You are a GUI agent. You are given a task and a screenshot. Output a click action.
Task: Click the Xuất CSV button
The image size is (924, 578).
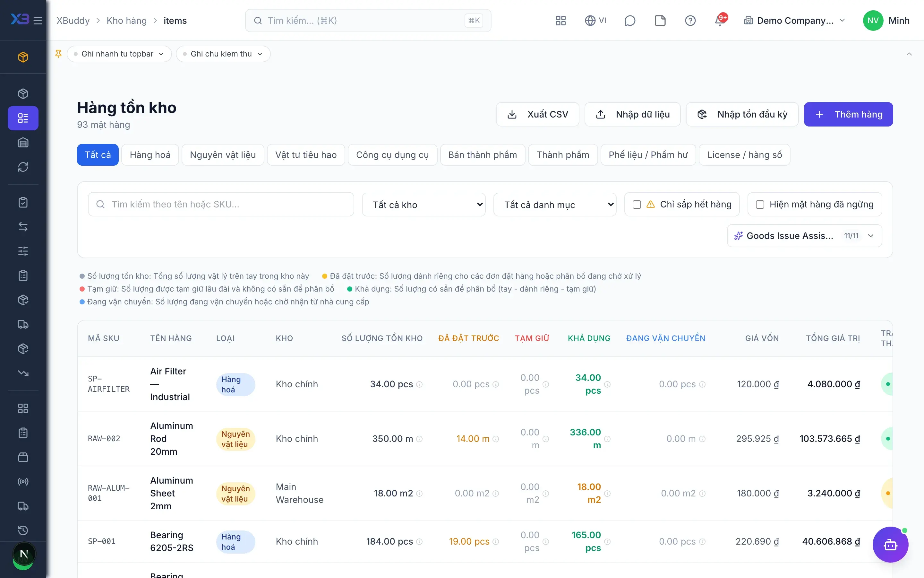pos(538,114)
